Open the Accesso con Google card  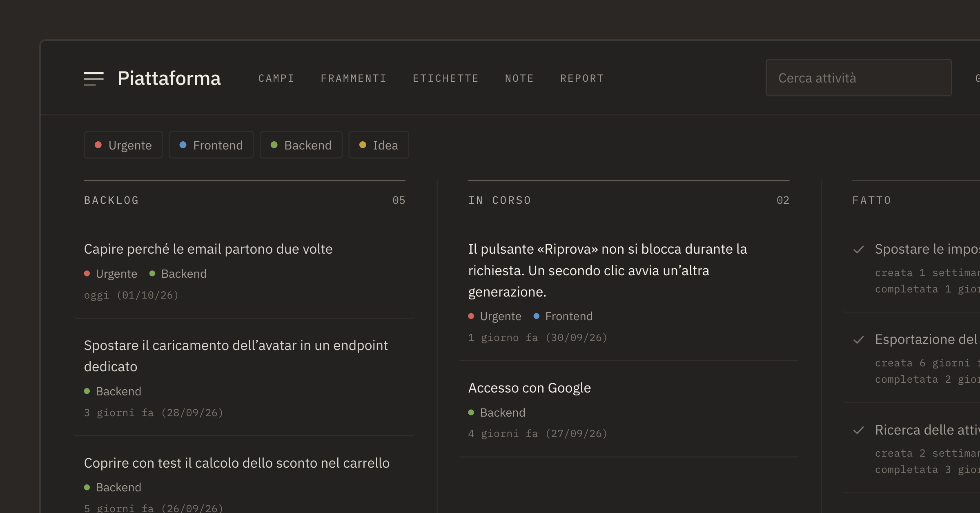(x=629, y=410)
